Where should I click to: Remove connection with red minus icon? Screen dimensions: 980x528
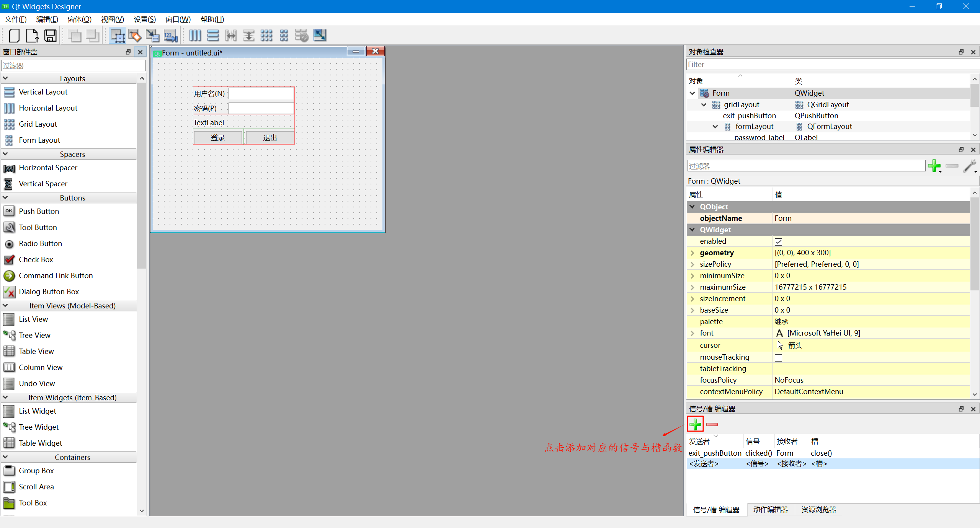[x=712, y=424]
